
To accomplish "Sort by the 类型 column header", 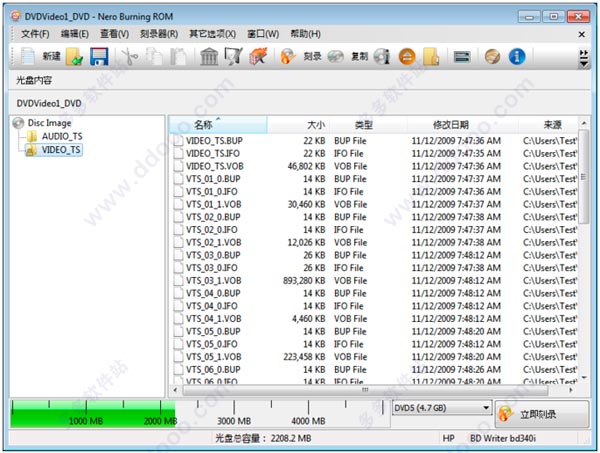I will [x=368, y=125].
